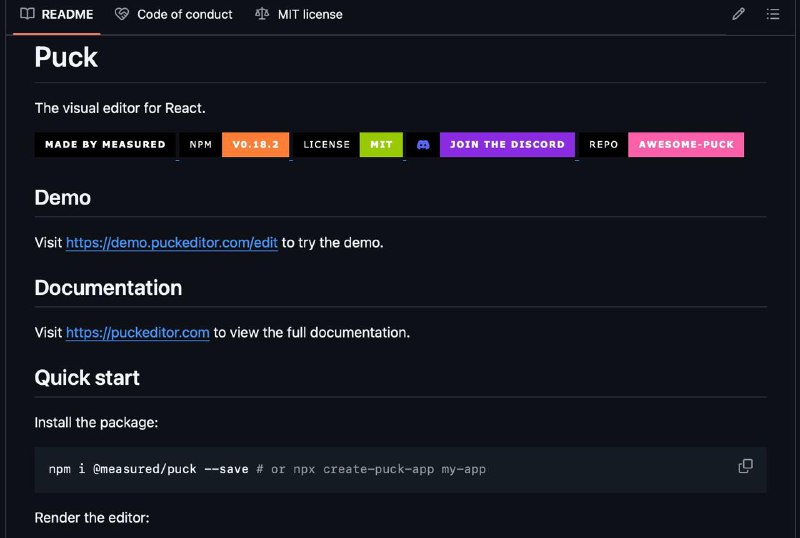This screenshot has width=800, height=538.
Task: Click the Demo section heading
Action: [x=63, y=198]
